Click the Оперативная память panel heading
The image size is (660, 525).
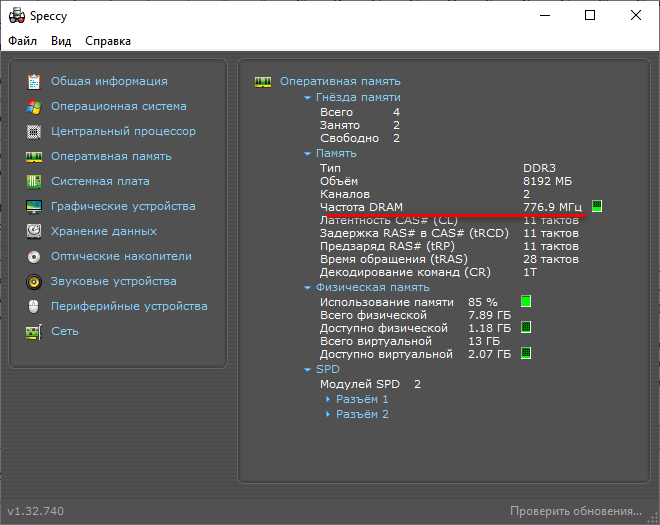(340, 81)
